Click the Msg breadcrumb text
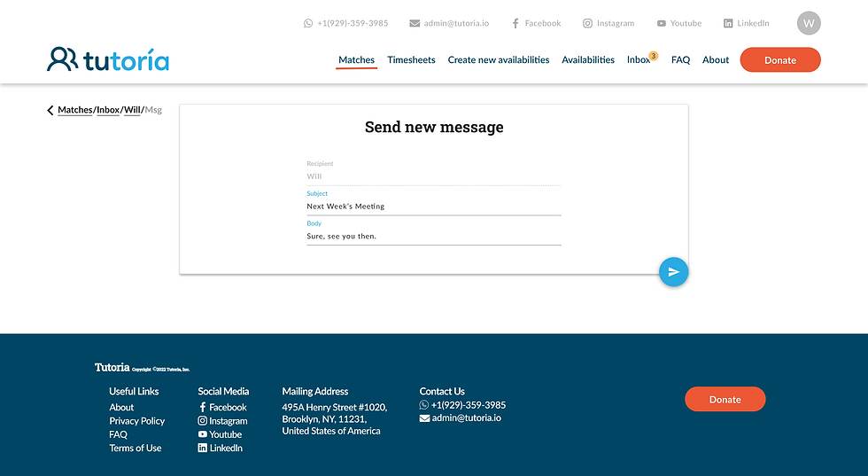The image size is (868, 476). (x=153, y=110)
